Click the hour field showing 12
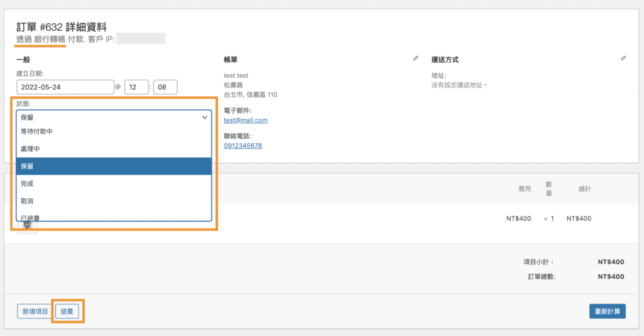Viewport: 644px width, 336px height. click(136, 87)
